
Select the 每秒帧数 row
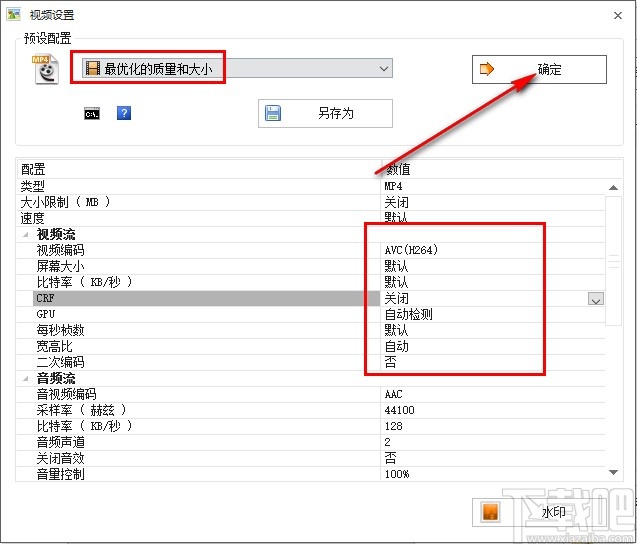point(311,330)
